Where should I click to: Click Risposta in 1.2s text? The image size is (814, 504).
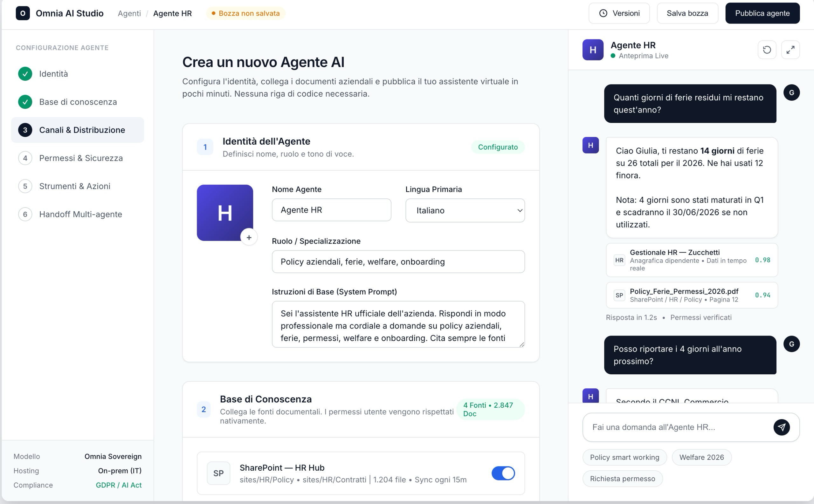point(631,317)
